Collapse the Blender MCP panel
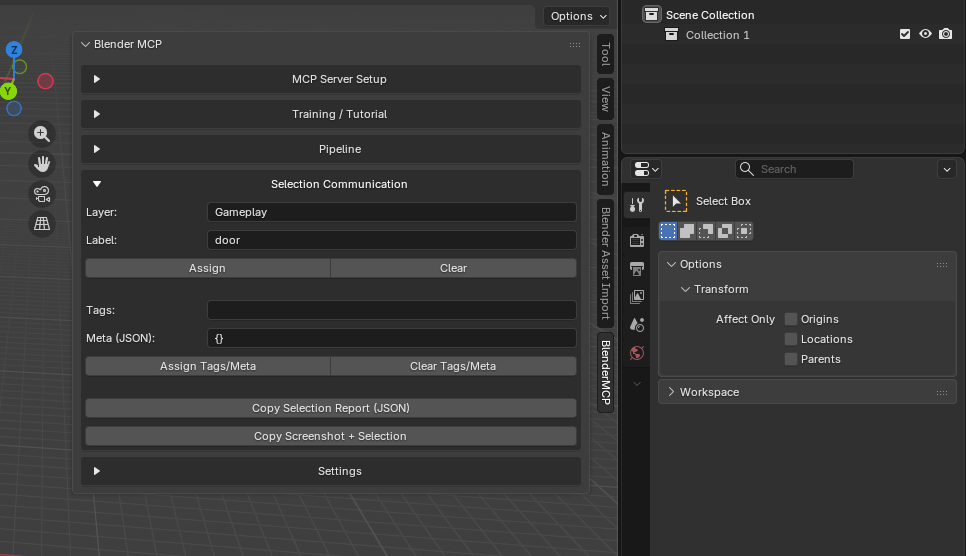Screen dimensions: 966x556 click(x=86, y=44)
